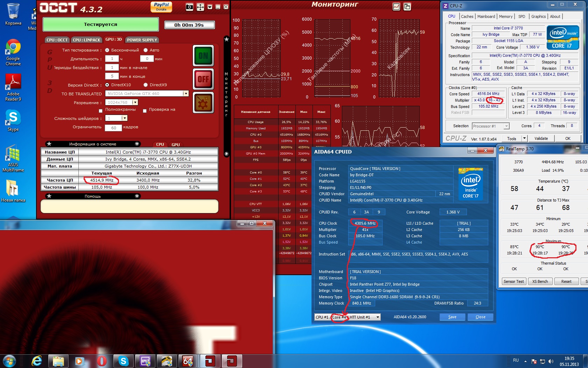This screenshot has height=368, width=588.
Task: Switch to AIDA64 in the taskbar
Action: 188,361
